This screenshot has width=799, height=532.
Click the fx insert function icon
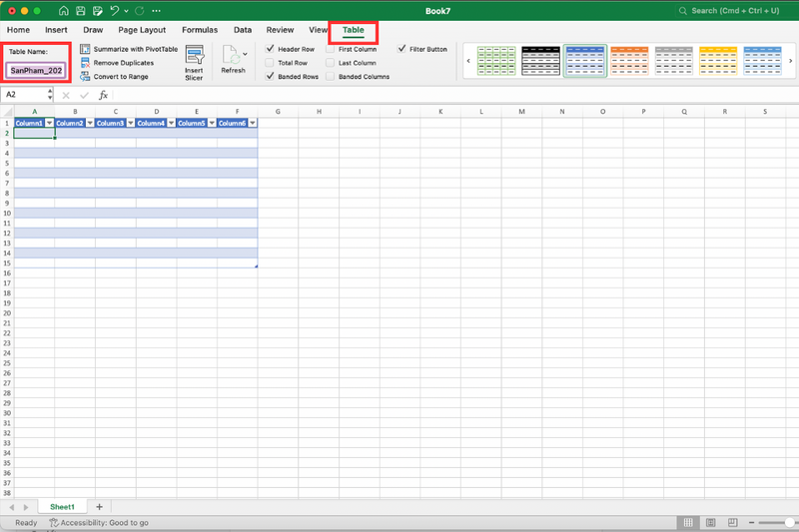pos(103,95)
